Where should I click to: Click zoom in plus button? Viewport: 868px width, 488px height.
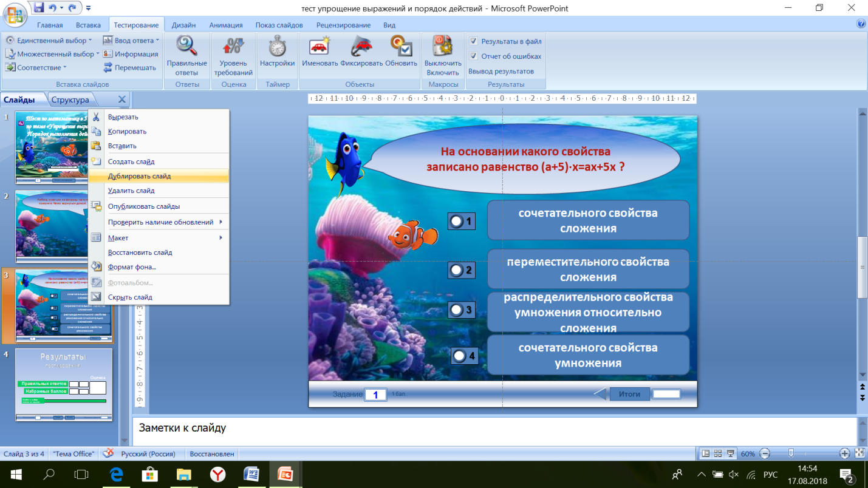tap(844, 453)
